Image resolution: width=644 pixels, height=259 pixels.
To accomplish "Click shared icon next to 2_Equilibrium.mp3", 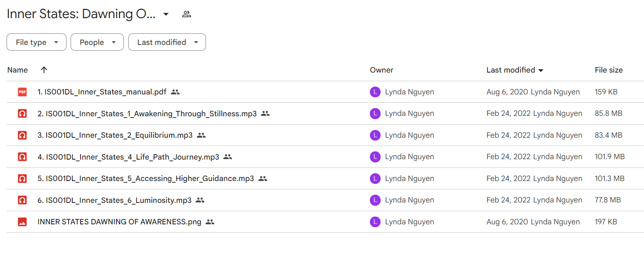I will click(x=201, y=135).
